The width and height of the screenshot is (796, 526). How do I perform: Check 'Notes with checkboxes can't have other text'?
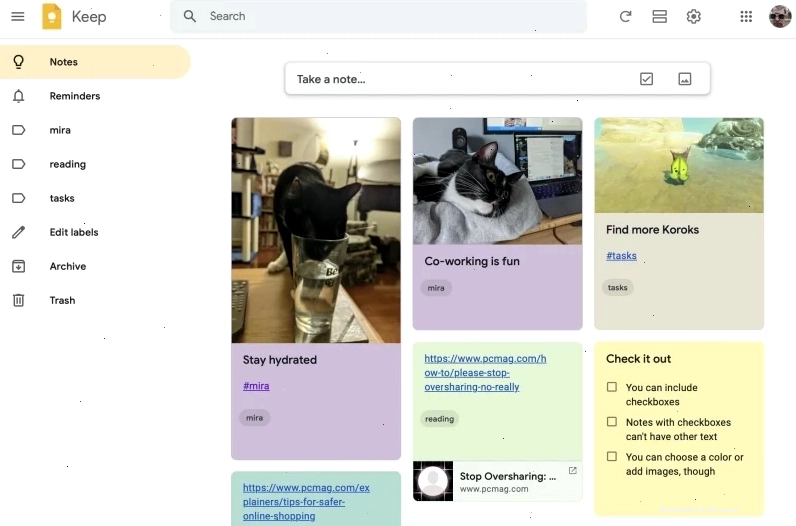(x=612, y=421)
